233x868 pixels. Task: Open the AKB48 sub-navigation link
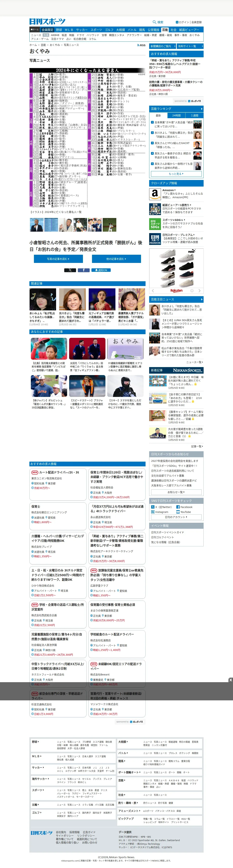tap(55, 35)
